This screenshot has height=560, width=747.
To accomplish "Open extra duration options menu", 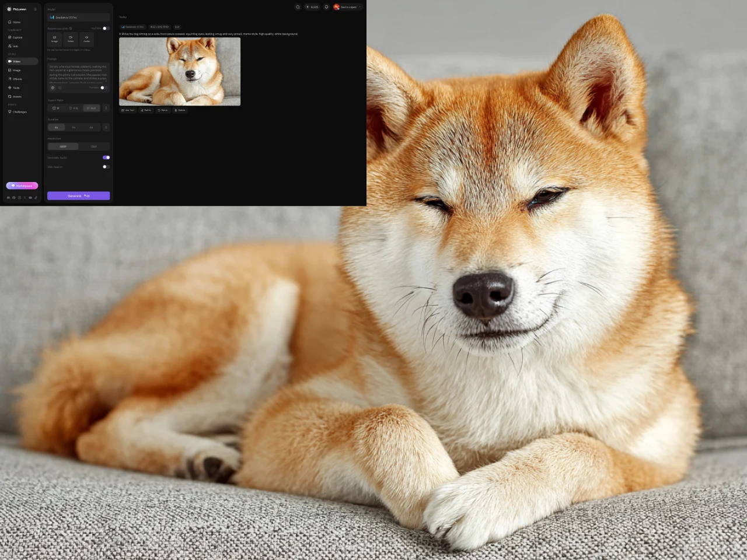I will [x=106, y=127].
